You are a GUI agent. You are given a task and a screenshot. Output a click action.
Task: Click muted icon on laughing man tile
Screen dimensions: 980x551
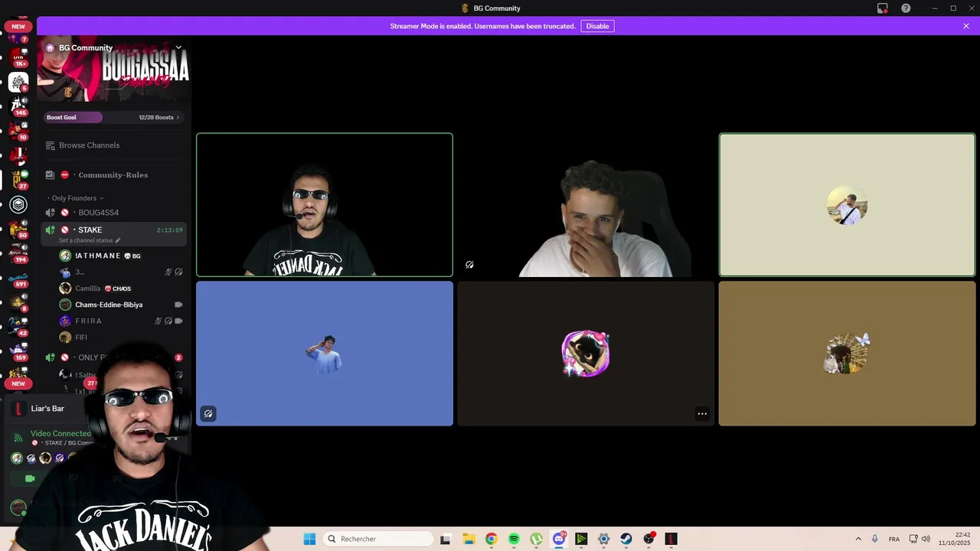point(469,265)
